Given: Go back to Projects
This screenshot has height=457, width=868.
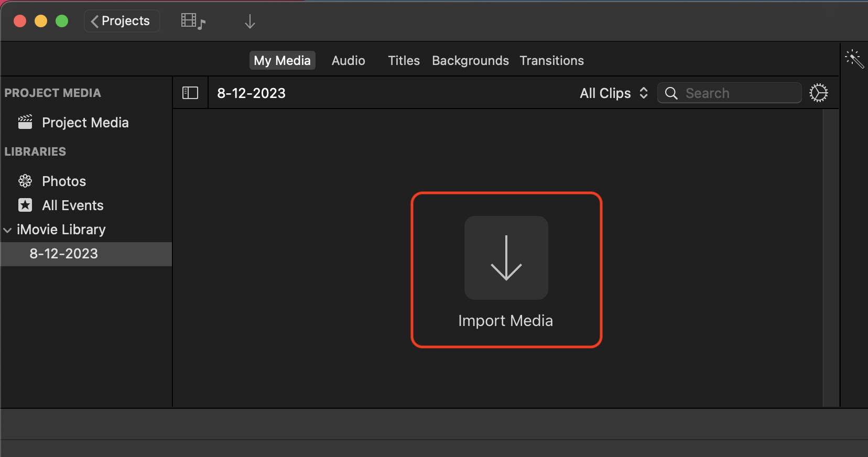Looking at the screenshot, I should [x=122, y=21].
